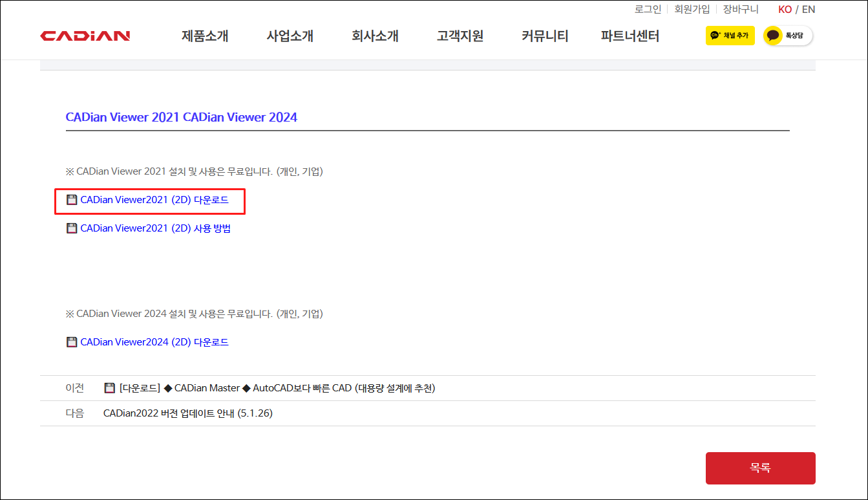868x500 pixels.
Task: Click the red 목록 button
Action: [x=761, y=468]
